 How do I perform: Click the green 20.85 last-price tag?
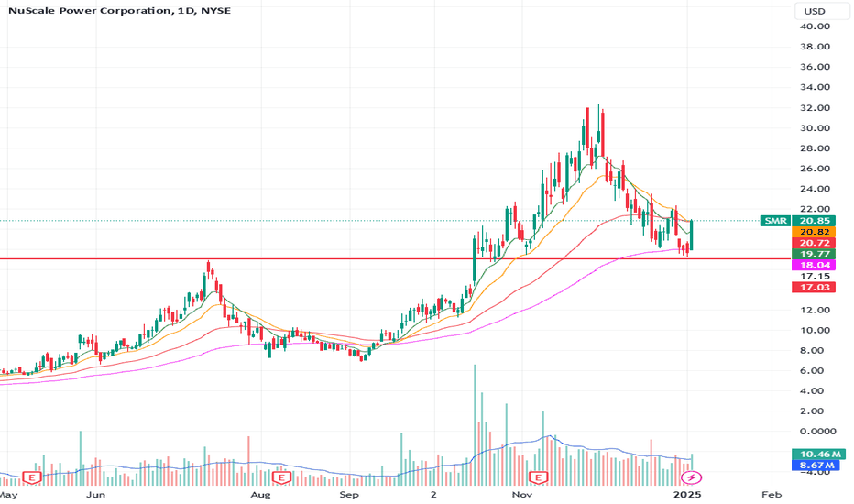pos(815,221)
